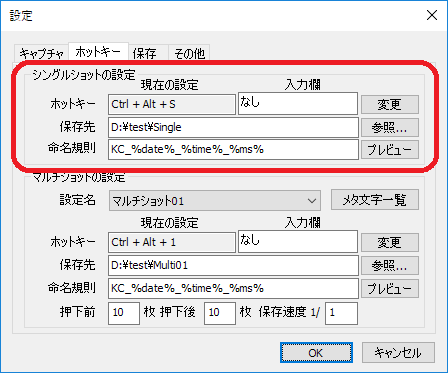Open the 保存 tab
This screenshot has height=373, width=448.
(148, 53)
